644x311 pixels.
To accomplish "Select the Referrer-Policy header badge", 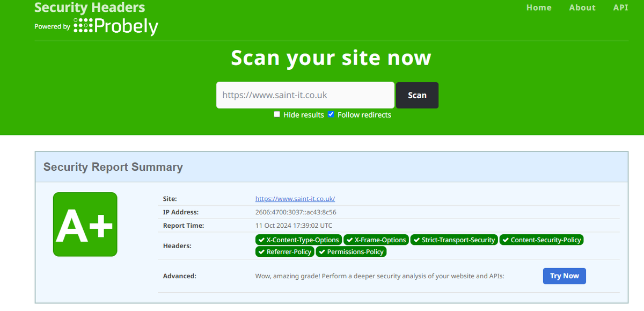I will click(x=285, y=251).
